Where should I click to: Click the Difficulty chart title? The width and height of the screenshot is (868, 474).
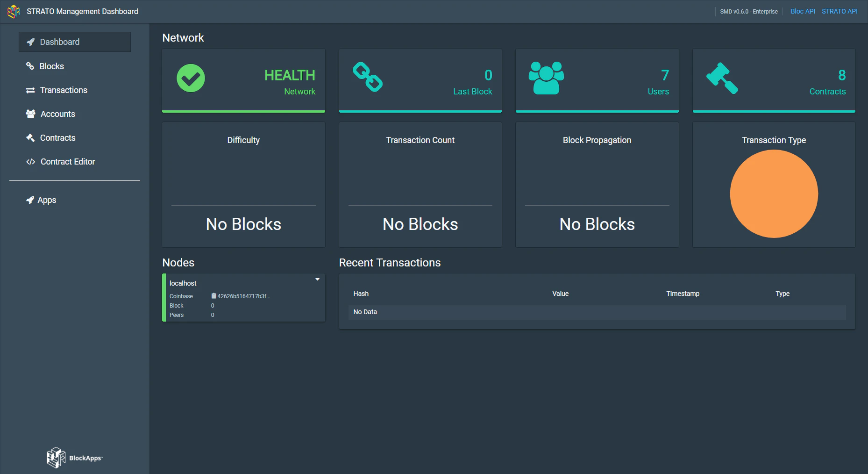(x=243, y=140)
